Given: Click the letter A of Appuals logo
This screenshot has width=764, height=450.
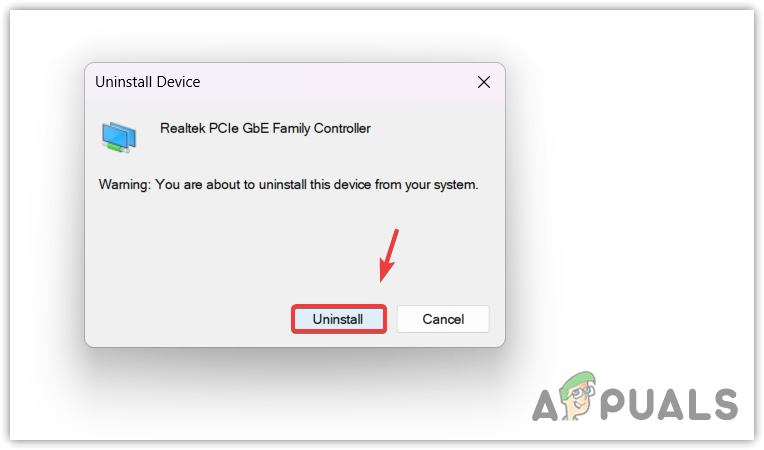Looking at the screenshot, I should point(545,404).
